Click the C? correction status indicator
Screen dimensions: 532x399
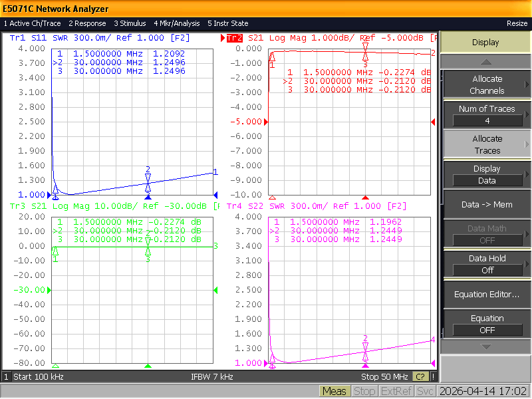point(420,376)
